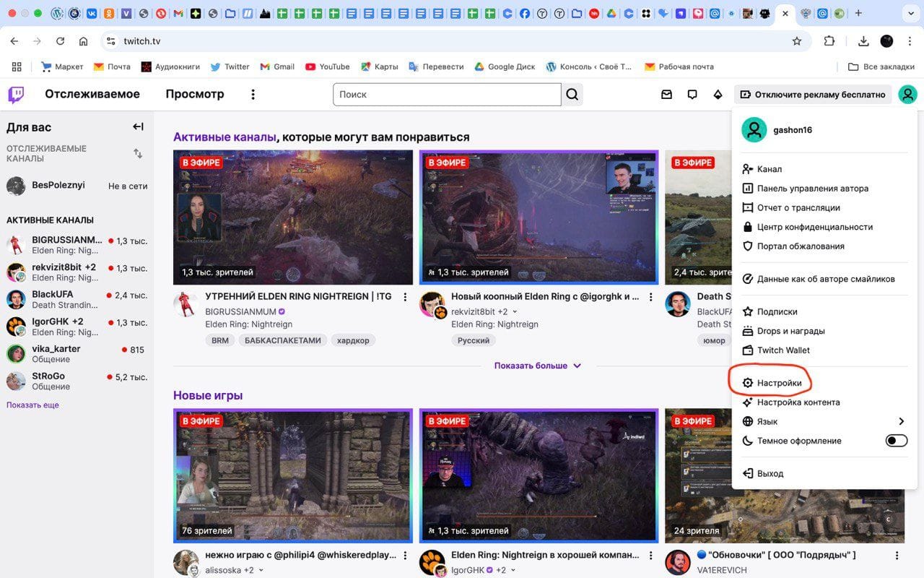Expand the 'Язык' submenu

pyautogui.click(x=901, y=421)
